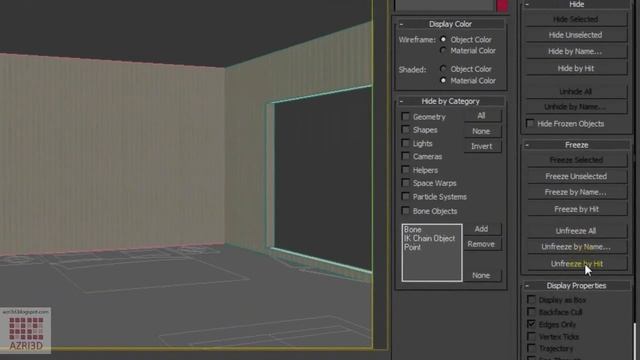Screen dimensions: 640x360
Task: Enable Backface Cull checkbox
Action: click(x=531, y=312)
